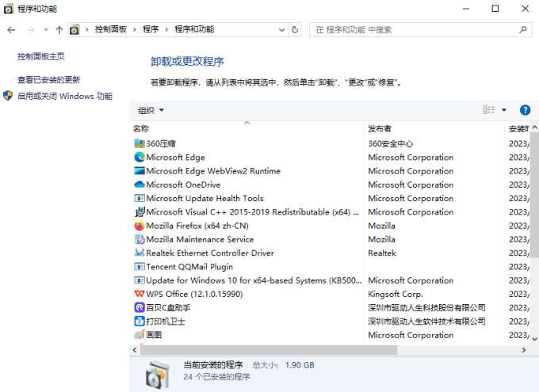Click the 打印机卫士 icon
The height and width of the screenshot is (392, 539).
[140, 322]
